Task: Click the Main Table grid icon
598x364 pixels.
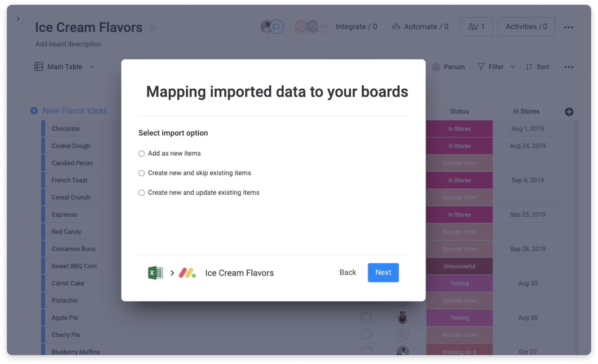Action: 39,66
